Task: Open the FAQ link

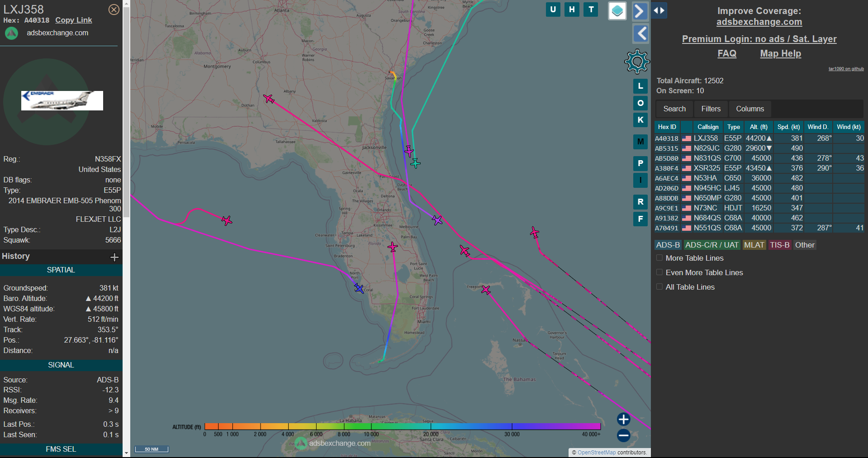Action: point(726,54)
